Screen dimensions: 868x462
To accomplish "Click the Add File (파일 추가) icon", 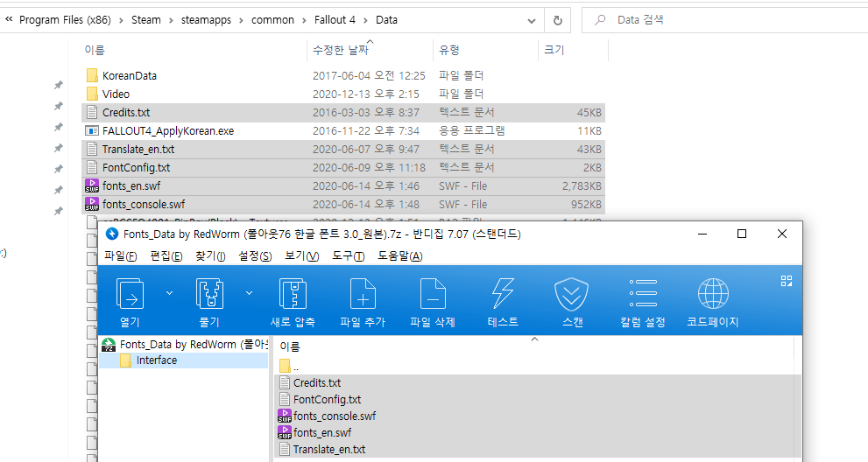I will [x=363, y=293].
